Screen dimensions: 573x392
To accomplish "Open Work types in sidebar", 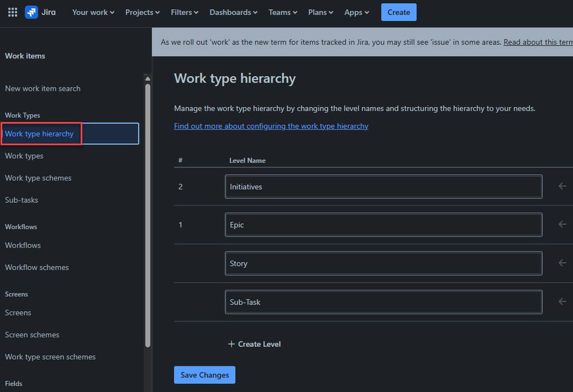I will tap(24, 156).
